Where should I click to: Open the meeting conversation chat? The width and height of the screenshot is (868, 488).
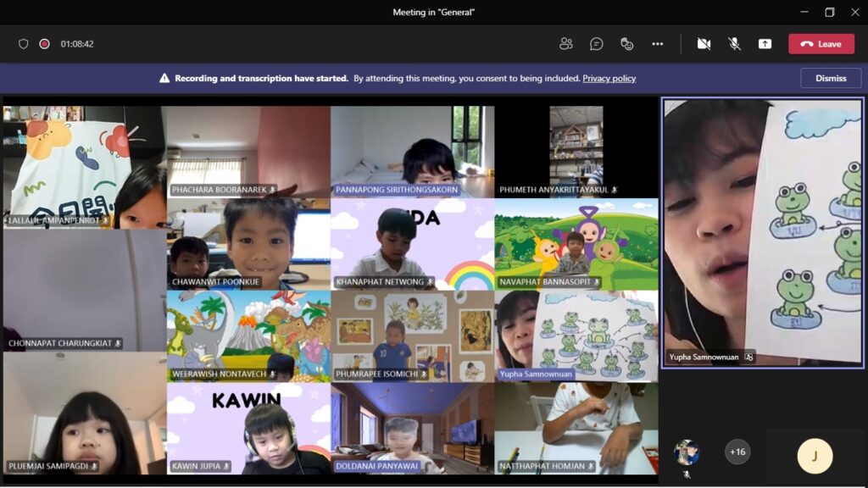tap(597, 44)
